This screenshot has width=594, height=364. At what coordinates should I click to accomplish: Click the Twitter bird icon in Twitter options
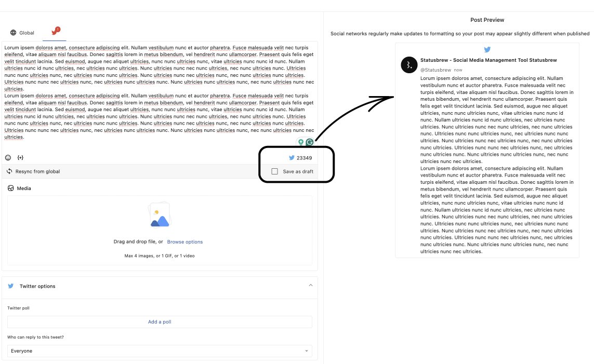coord(10,286)
